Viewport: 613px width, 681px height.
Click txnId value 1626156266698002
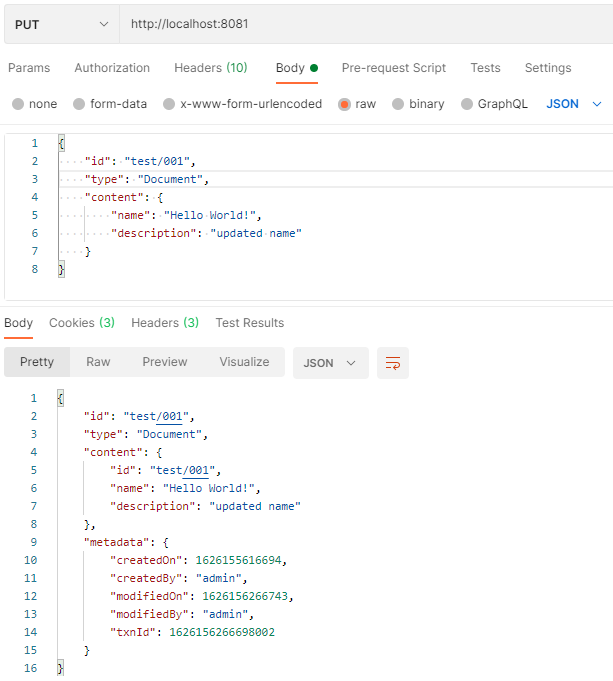point(222,632)
